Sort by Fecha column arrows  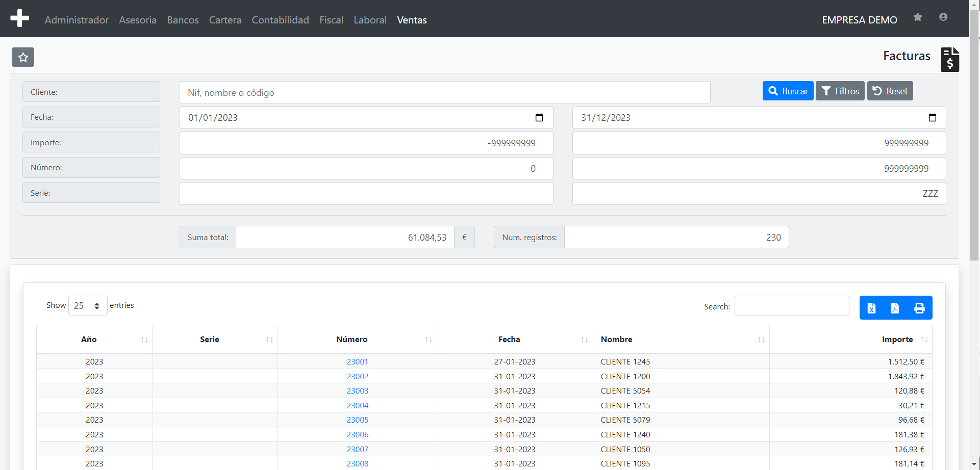pyautogui.click(x=585, y=340)
